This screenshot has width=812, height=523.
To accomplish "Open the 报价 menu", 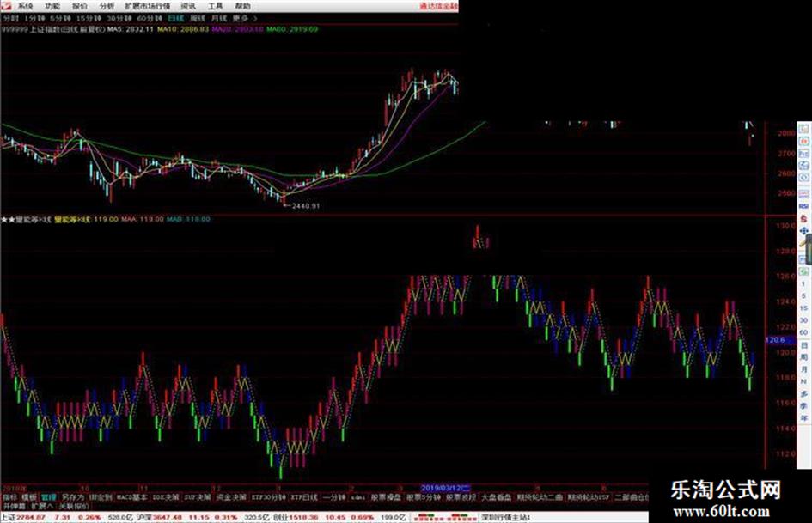I will coord(80,6).
